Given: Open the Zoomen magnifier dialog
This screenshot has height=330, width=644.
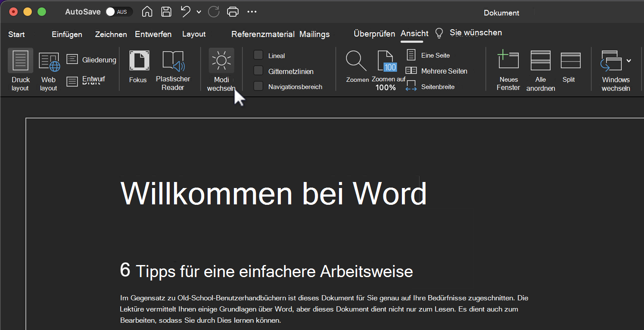Looking at the screenshot, I should [356, 61].
